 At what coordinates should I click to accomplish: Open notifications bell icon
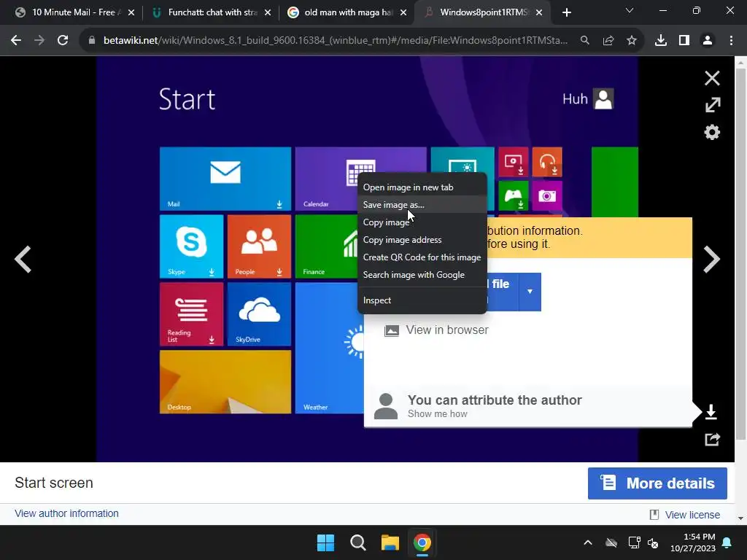(x=727, y=542)
